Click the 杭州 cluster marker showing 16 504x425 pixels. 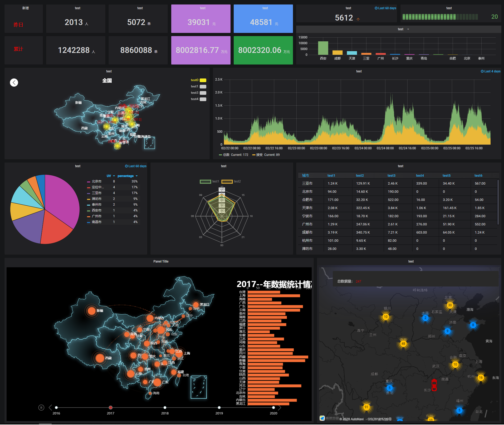tap(481, 378)
